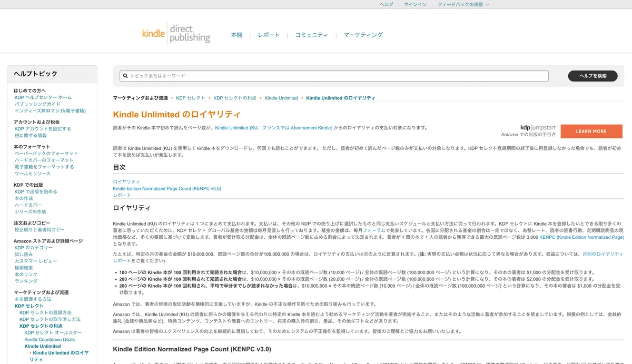Focus the トピックまたはキーワード search field
This screenshot has height=364, width=632.
tap(334, 76)
